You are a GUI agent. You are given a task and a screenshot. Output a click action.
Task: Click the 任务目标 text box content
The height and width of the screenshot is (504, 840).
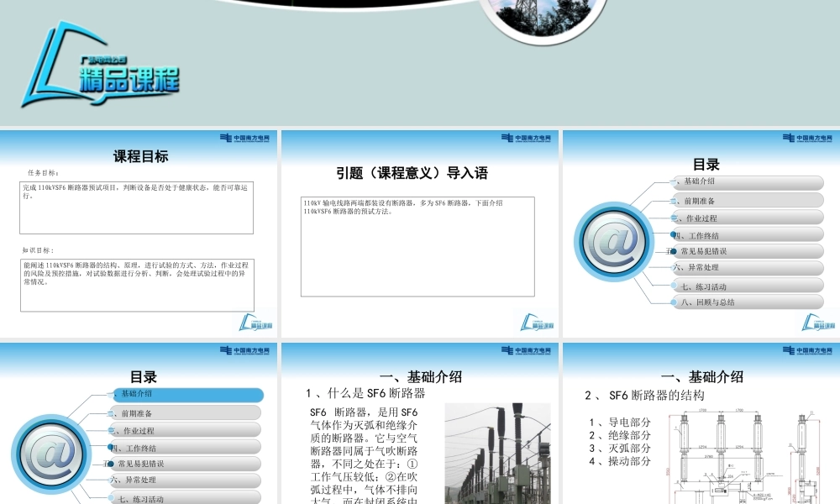coord(136,207)
